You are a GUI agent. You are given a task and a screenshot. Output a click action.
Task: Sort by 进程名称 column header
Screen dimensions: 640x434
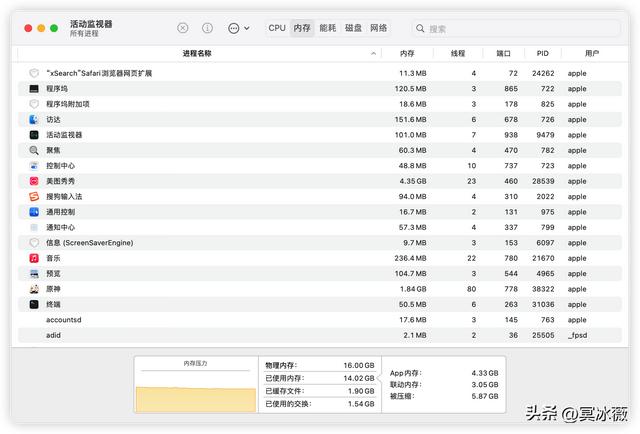coord(197,53)
